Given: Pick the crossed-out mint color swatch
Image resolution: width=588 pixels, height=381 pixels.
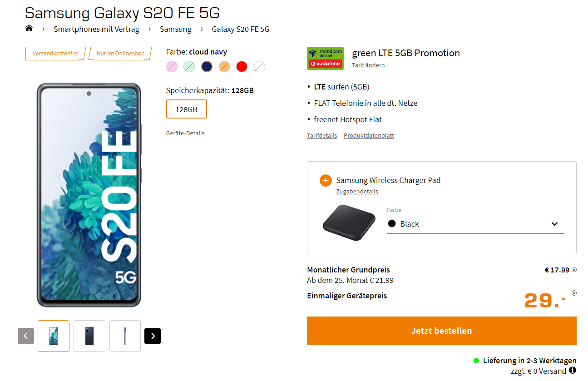Looking at the screenshot, I should tap(189, 67).
